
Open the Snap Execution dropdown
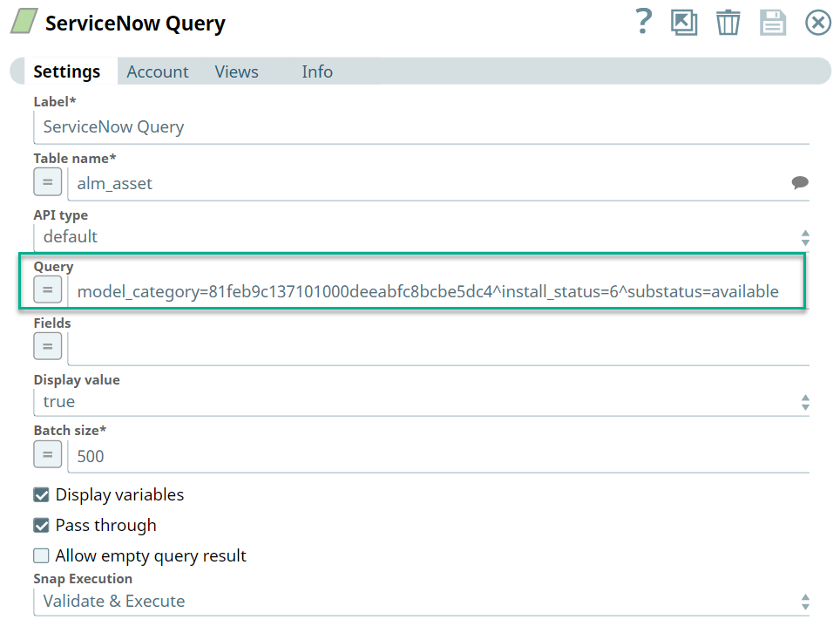pyautogui.click(x=421, y=602)
